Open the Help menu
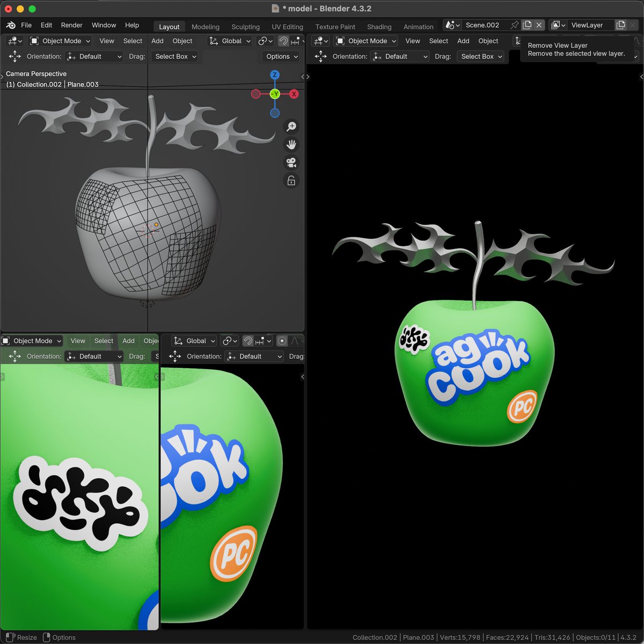Viewport: 644px width, 644px height. [x=132, y=25]
